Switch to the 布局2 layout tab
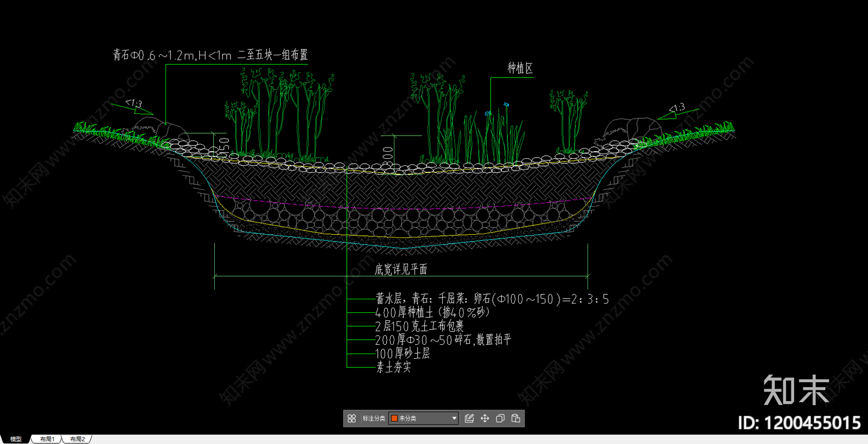The image size is (868, 444). pos(78,439)
